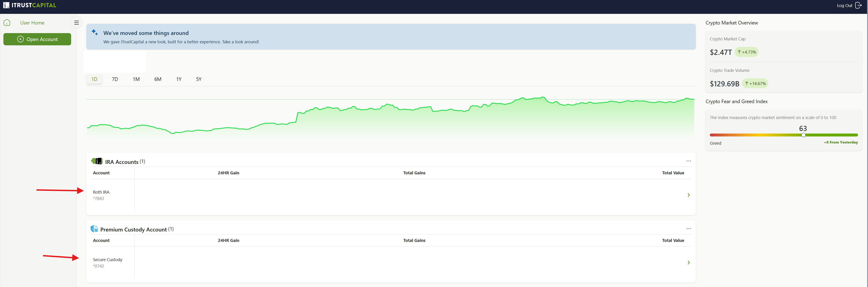Click the banner text about the new look

pos(181,42)
